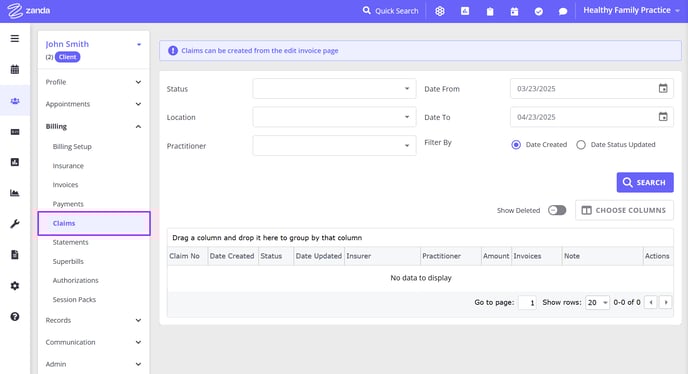This screenshot has width=688, height=374.
Task: Open Invoices in the Billing menu
Action: point(65,185)
